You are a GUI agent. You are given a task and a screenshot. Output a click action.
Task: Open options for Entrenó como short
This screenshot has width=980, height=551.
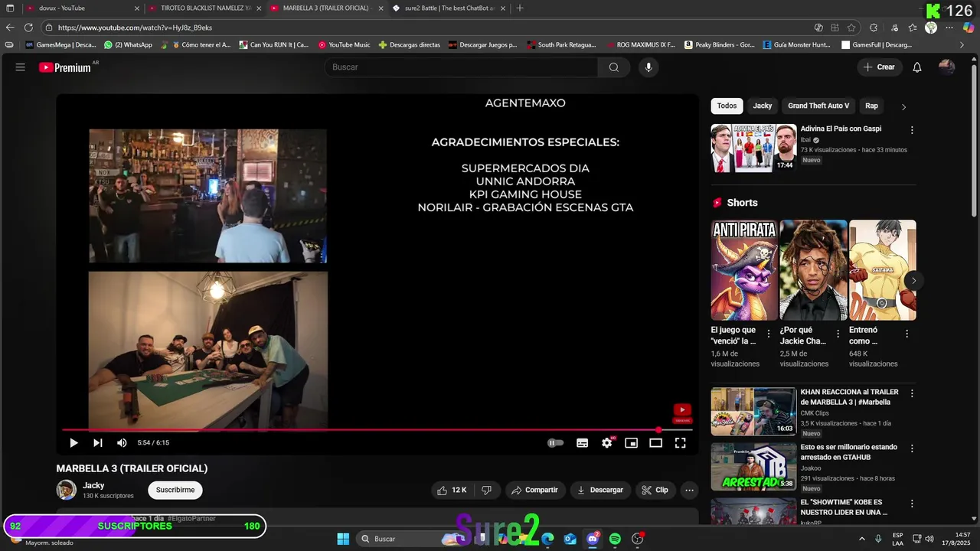tap(906, 334)
